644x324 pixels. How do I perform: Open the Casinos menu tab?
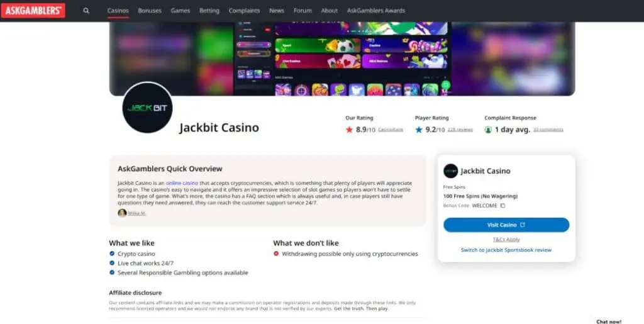(118, 11)
